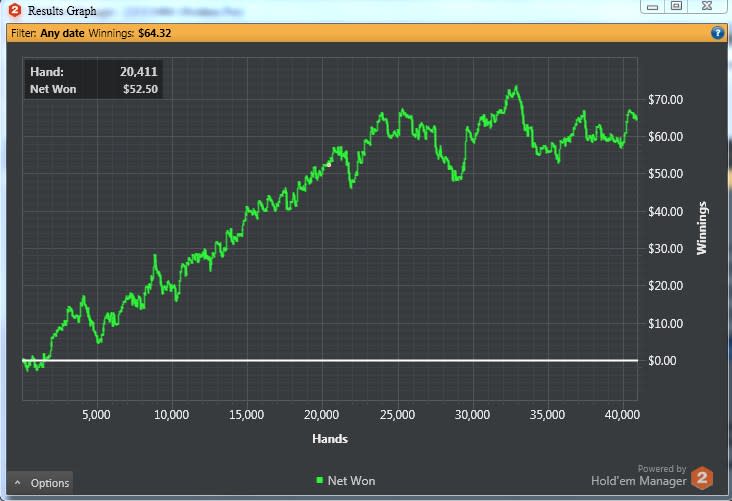Click the Hand 20,411 tooltip box

[x=93, y=79]
